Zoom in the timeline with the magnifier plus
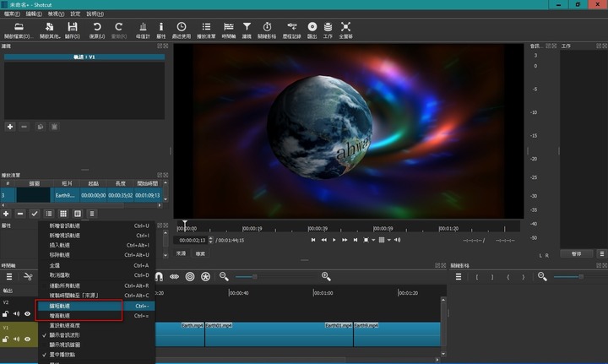The height and width of the screenshot is (364, 608). click(326, 276)
